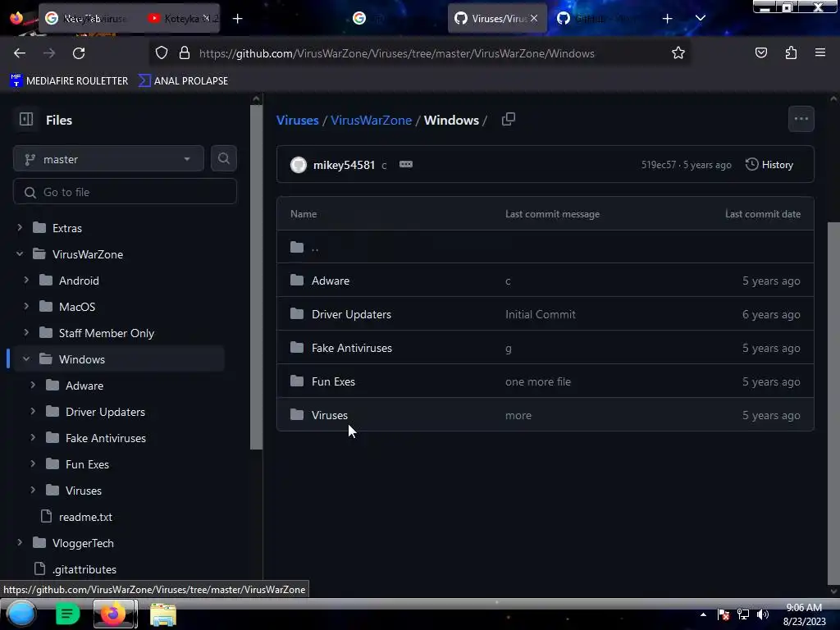Click the action center flag tray icon

pyautogui.click(x=724, y=614)
